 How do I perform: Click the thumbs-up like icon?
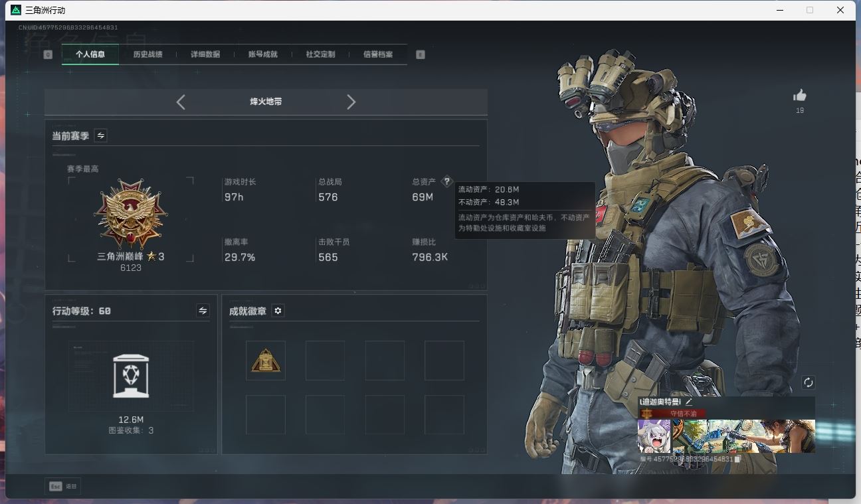tap(800, 96)
